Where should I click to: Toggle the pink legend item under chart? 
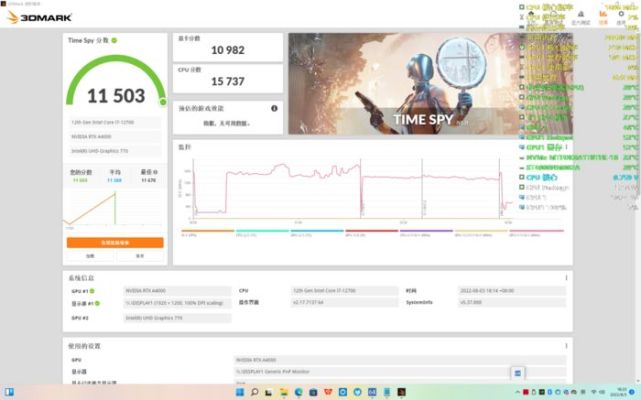click(x=536, y=233)
